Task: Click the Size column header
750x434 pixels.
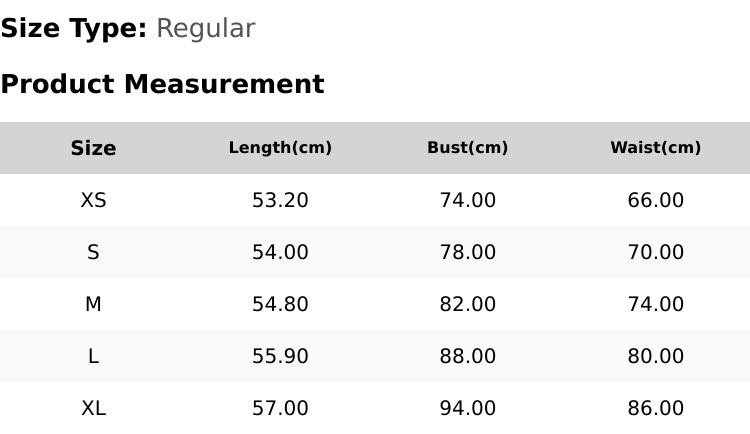Action: (x=93, y=148)
